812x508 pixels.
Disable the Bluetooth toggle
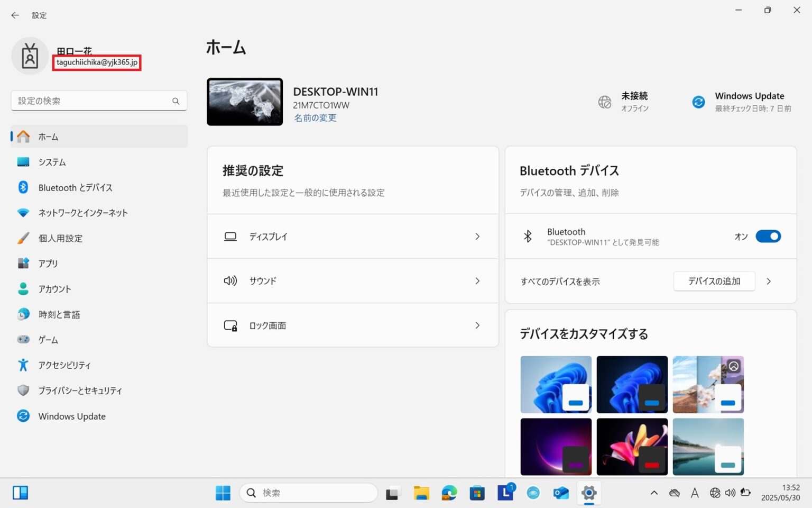pos(768,237)
